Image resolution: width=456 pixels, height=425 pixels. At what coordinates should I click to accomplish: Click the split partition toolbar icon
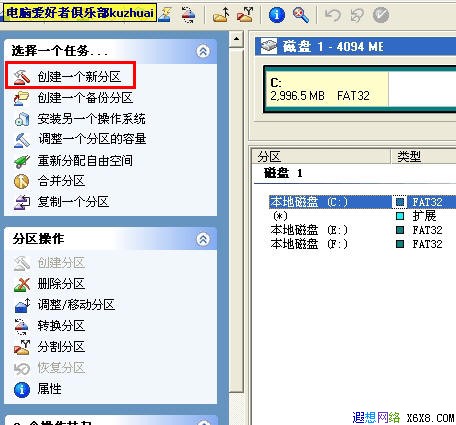[245, 15]
